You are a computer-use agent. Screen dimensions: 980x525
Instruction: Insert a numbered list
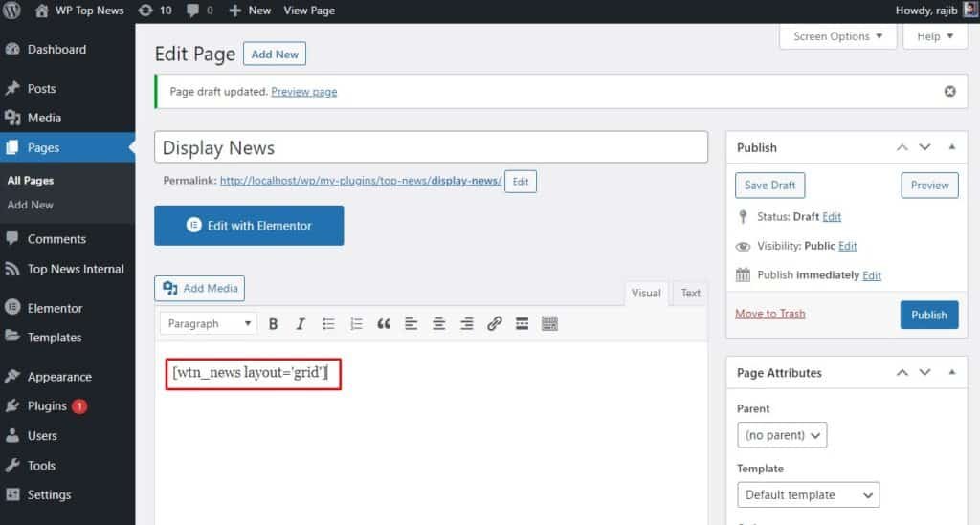[356, 324]
